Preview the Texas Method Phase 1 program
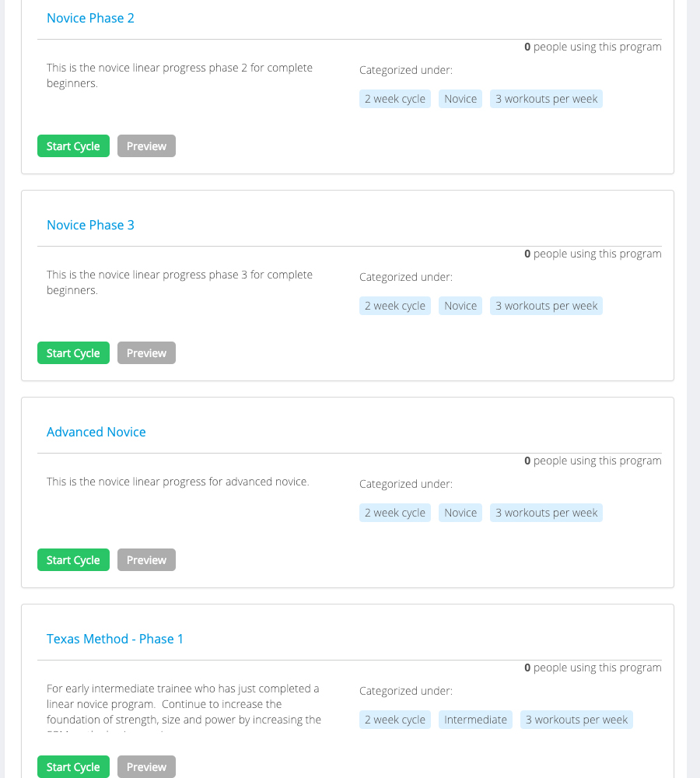700x778 pixels. 146,767
